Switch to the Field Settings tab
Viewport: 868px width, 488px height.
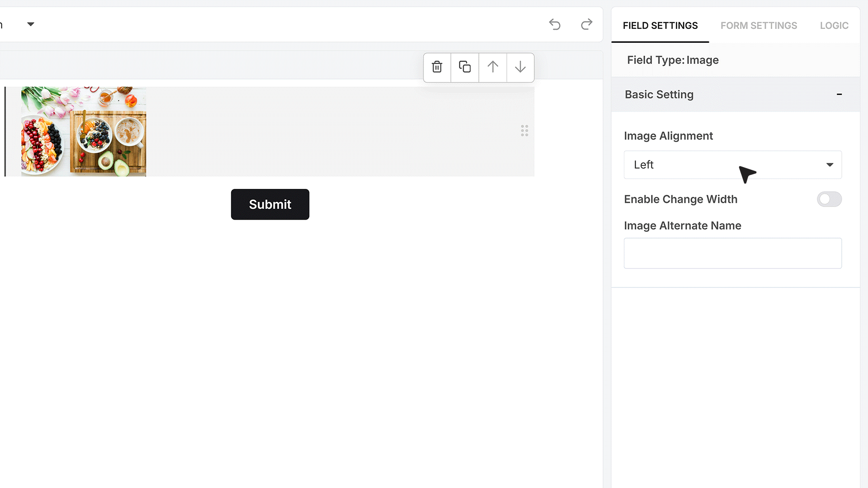click(x=660, y=26)
